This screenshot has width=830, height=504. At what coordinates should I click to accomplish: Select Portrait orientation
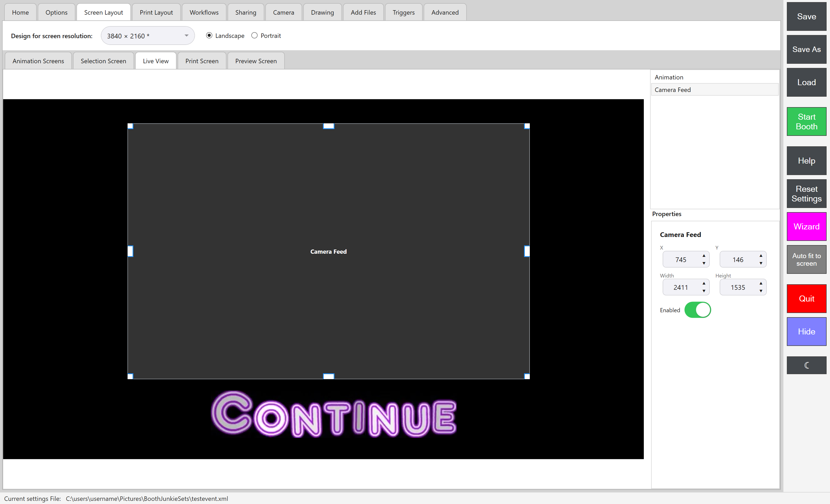point(266,36)
